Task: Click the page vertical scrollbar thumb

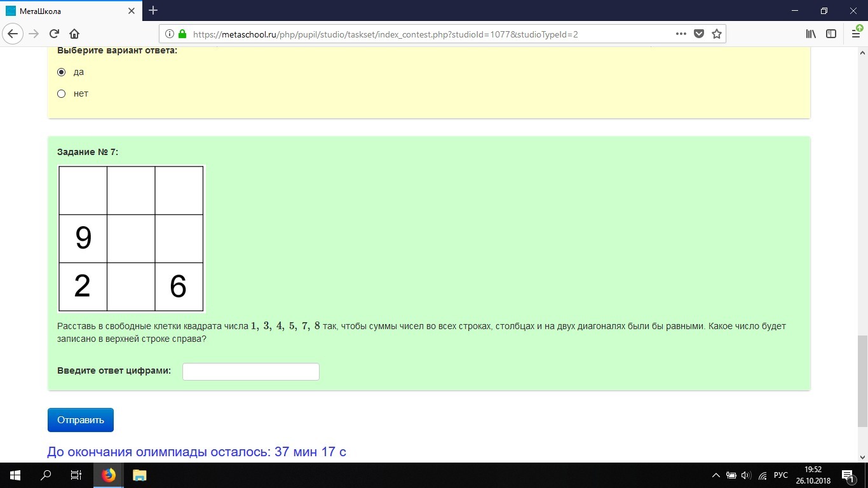Action: pos(862,381)
